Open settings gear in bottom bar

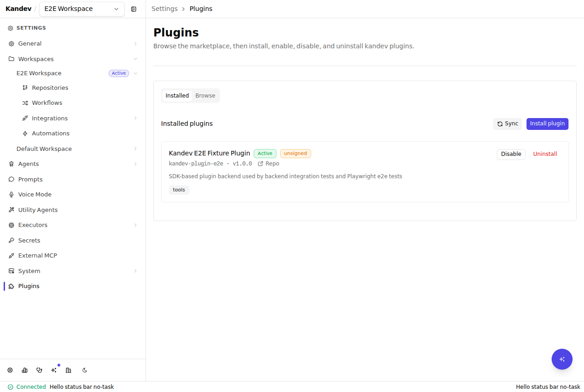(10, 370)
